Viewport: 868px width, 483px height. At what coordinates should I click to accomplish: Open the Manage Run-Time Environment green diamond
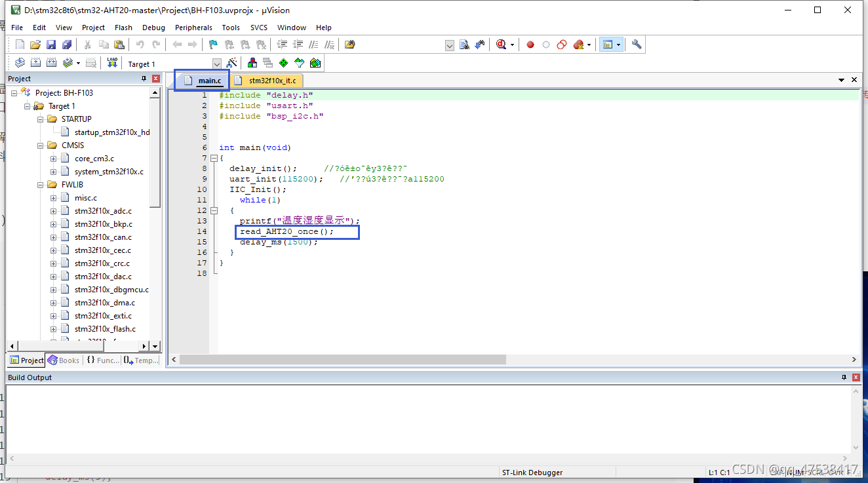point(283,63)
